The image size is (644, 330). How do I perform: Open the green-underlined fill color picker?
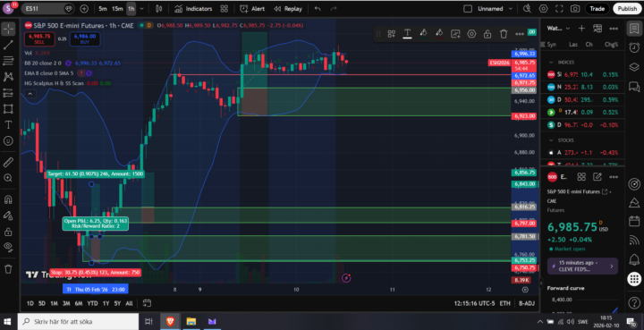point(423,34)
